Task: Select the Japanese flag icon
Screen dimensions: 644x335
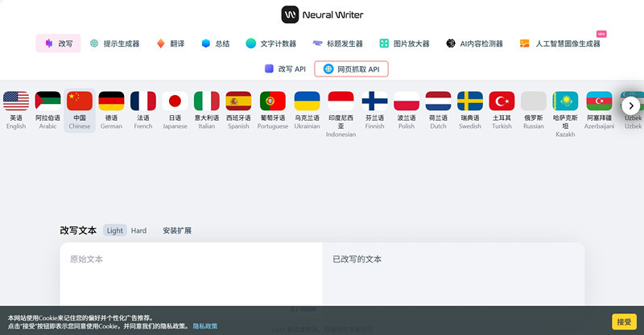Action: [175, 101]
